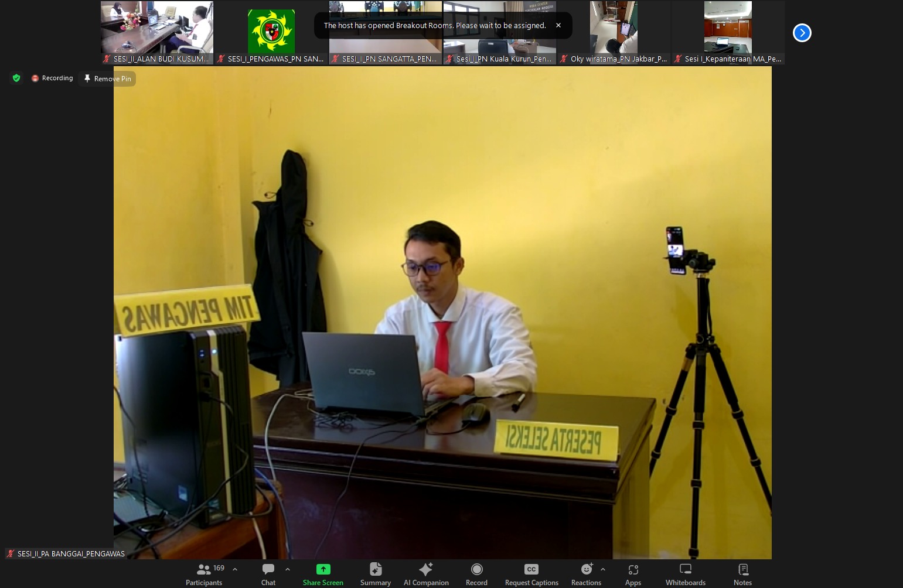This screenshot has width=903, height=588.
Task: Click Remove Pin on the video
Action: point(107,78)
